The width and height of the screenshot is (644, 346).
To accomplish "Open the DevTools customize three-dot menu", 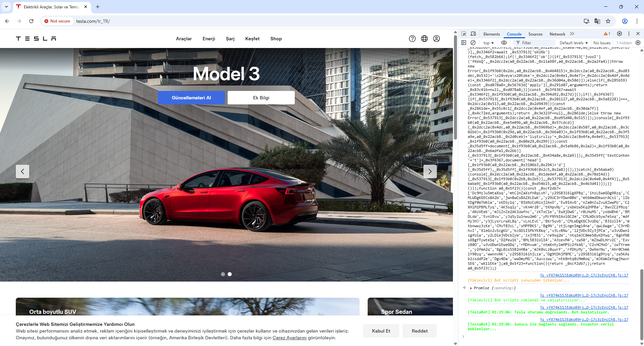I will (629, 34).
